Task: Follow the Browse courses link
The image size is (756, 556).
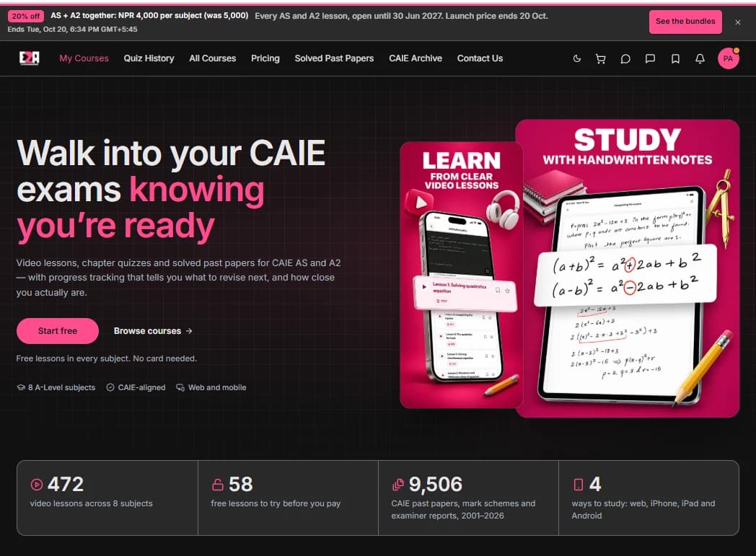Action: pyautogui.click(x=153, y=331)
